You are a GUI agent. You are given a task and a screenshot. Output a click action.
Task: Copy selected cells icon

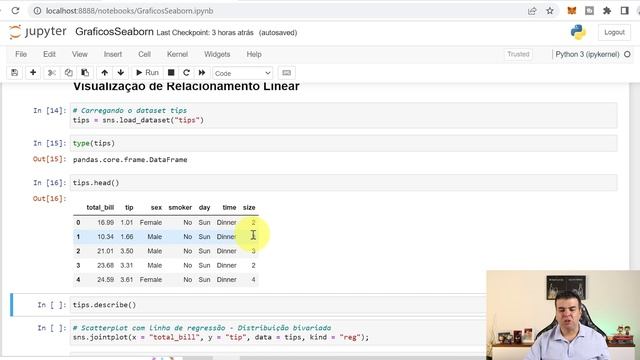pos(68,73)
